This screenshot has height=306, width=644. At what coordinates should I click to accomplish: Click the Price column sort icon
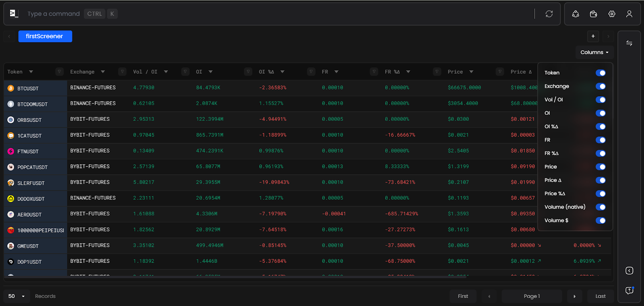tap(471, 72)
